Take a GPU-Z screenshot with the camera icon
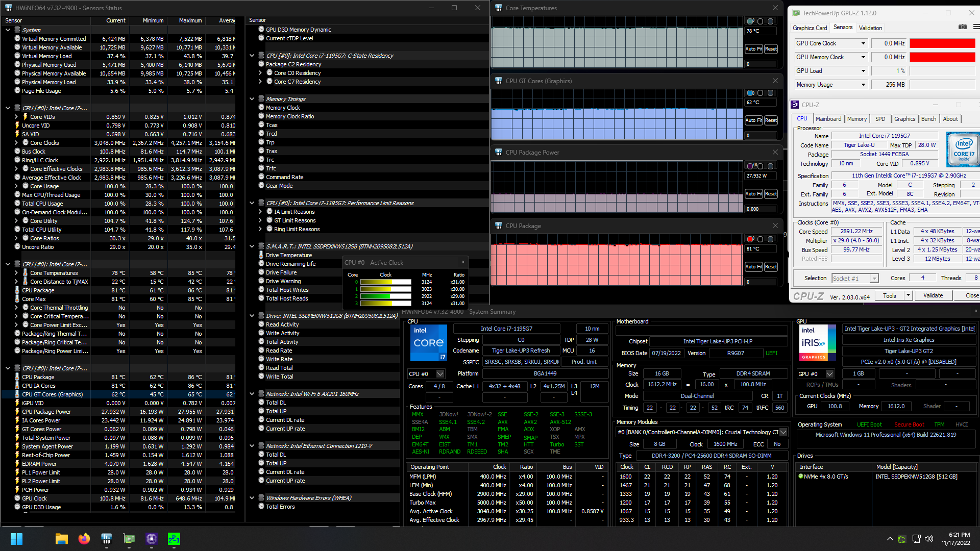Screen dimensions: 980x551 (962, 27)
